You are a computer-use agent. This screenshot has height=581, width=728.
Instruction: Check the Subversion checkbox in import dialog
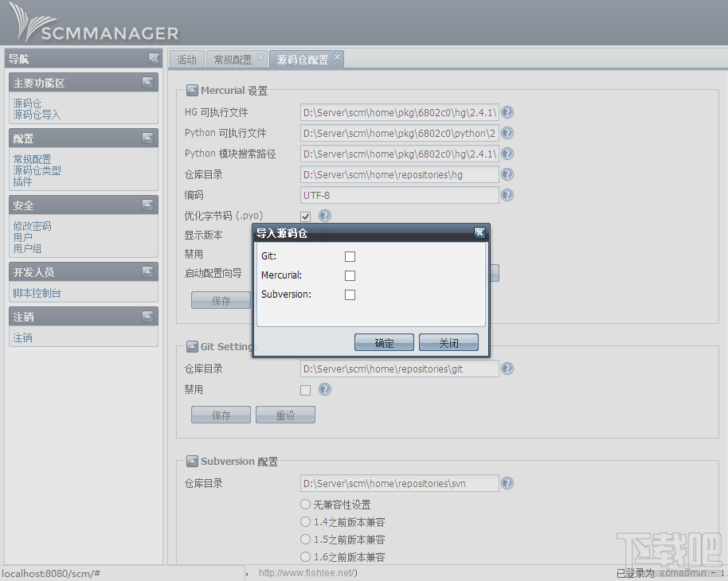click(350, 294)
